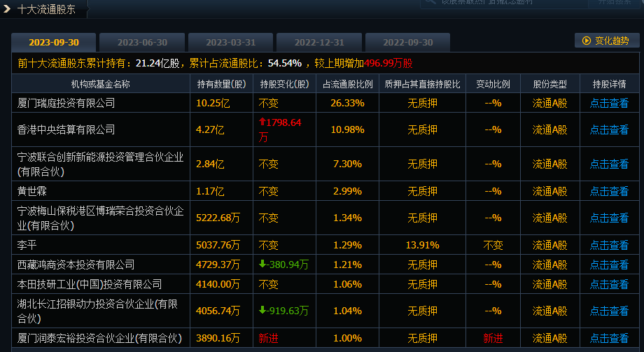Open the 2023-03-31 tab
Screen dimensions: 644x352
pos(230,42)
